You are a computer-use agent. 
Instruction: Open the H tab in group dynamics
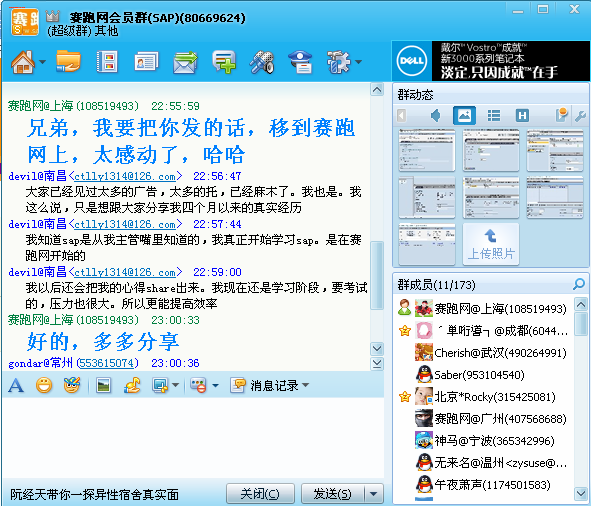tap(522, 115)
